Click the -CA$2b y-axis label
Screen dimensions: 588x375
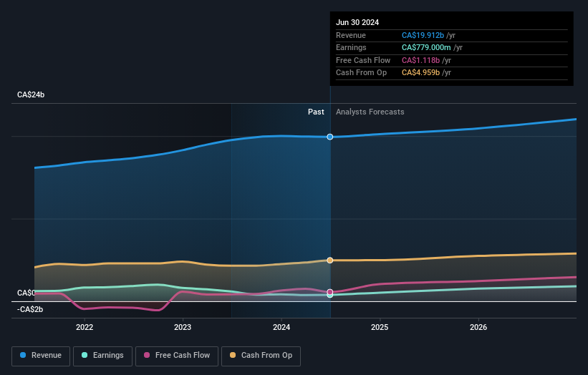coord(30,309)
